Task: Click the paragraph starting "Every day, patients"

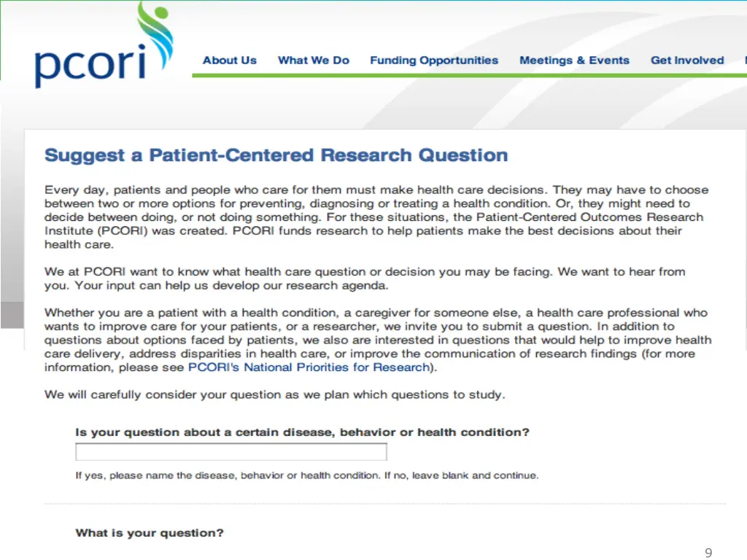Action: click(x=376, y=217)
